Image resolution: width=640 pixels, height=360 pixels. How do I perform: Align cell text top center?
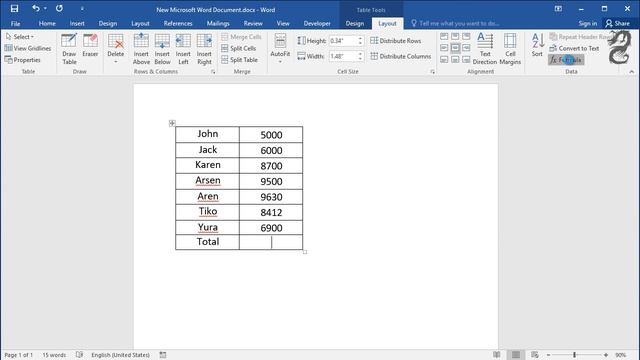point(455,37)
